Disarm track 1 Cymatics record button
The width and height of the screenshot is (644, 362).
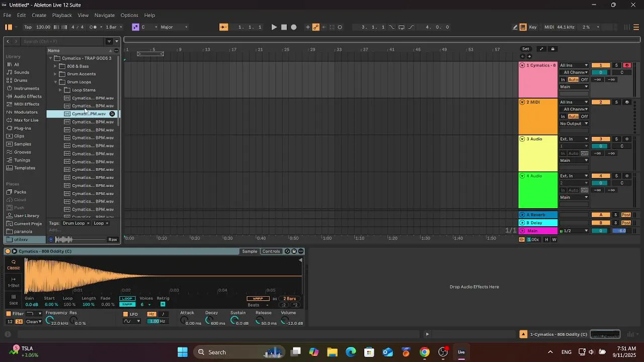coord(627,65)
